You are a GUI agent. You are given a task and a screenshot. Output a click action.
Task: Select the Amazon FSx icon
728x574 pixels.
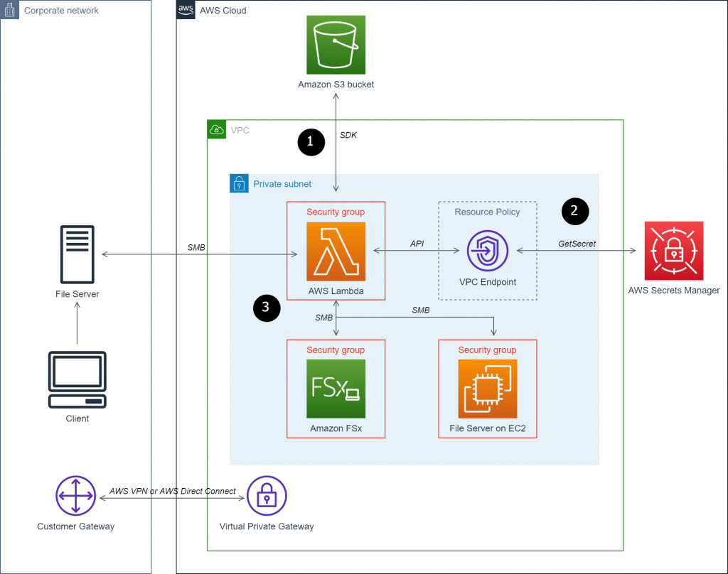pyautogui.click(x=336, y=389)
